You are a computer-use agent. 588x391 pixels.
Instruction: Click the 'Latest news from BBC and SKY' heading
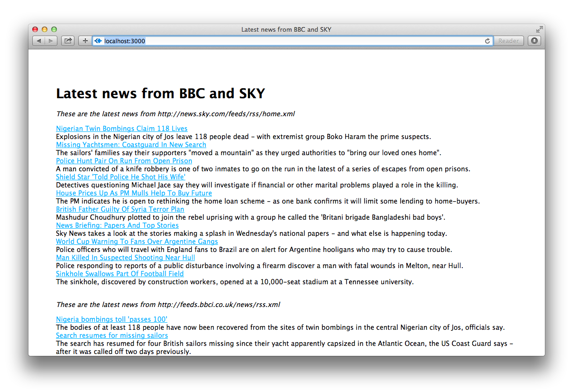[161, 93]
